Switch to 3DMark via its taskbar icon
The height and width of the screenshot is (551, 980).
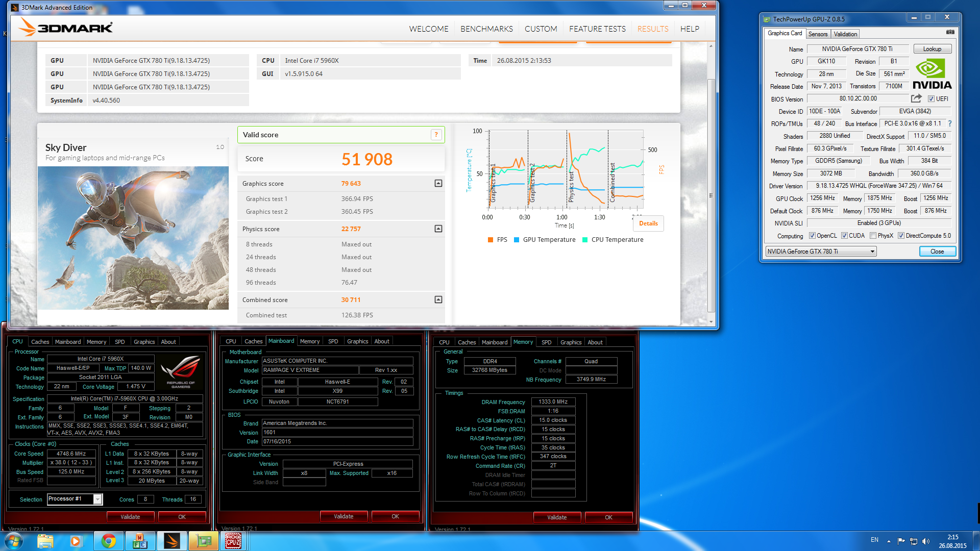click(x=171, y=541)
